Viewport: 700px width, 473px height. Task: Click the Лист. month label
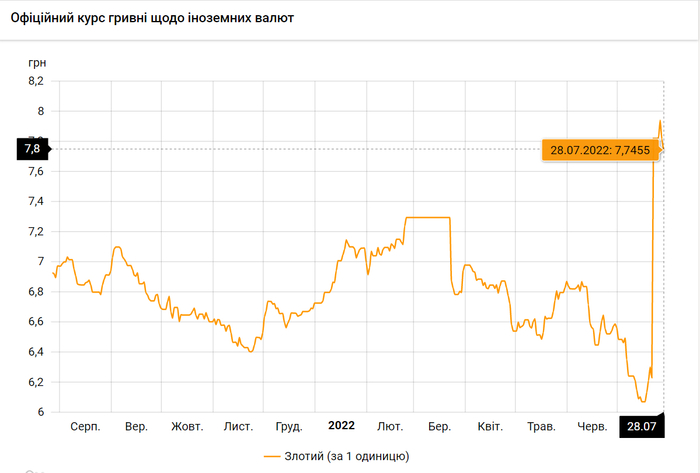pyautogui.click(x=238, y=426)
